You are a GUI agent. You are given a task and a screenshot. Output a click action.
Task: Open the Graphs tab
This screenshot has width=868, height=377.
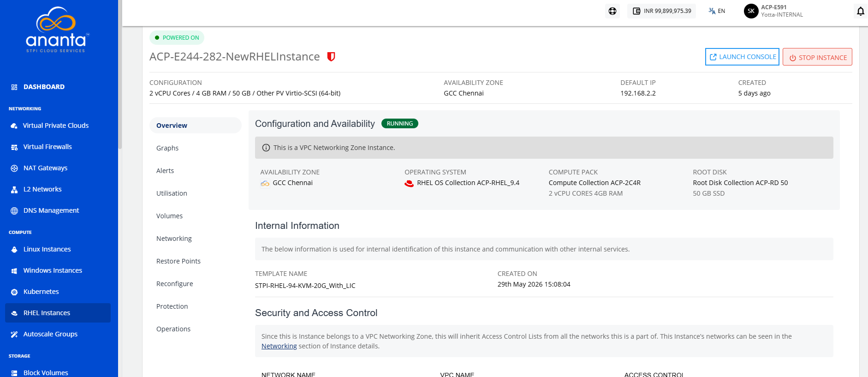coord(167,148)
